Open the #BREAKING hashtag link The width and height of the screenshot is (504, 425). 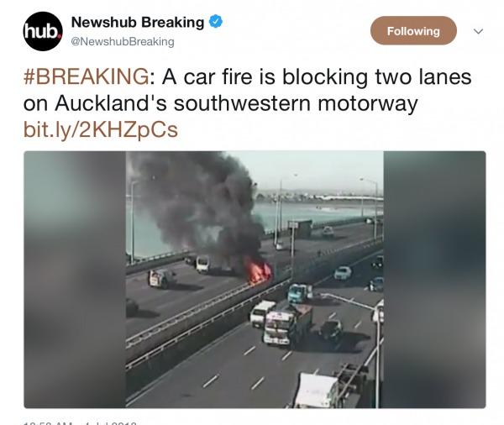tap(87, 76)
